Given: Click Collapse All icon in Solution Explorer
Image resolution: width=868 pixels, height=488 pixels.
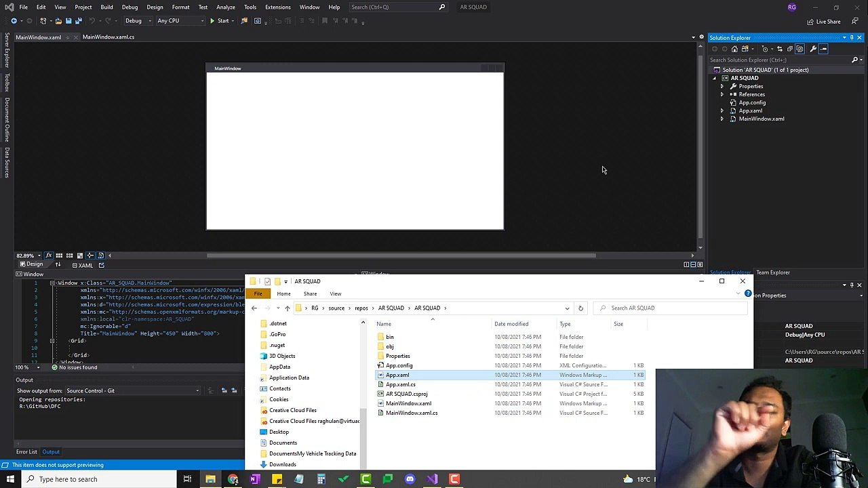Looking at the screenshot, I should coord(790,49).
